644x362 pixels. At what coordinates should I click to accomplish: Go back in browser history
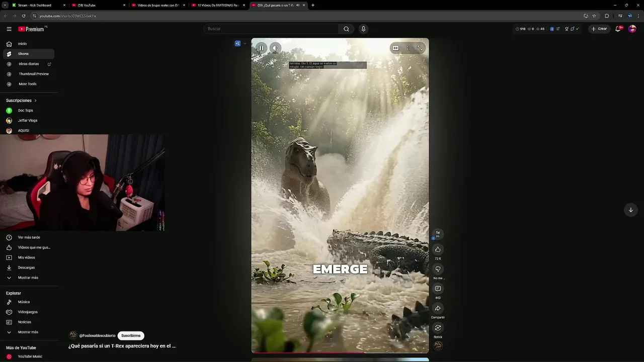[x=6, y=16]
